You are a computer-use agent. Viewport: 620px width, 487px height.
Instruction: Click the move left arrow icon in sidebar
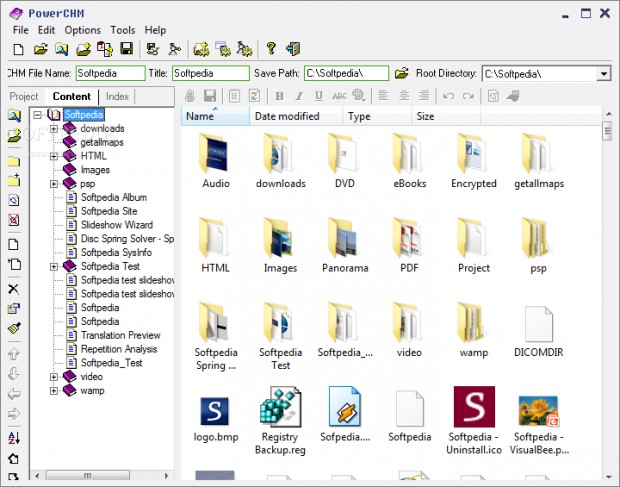click(14, 394)
